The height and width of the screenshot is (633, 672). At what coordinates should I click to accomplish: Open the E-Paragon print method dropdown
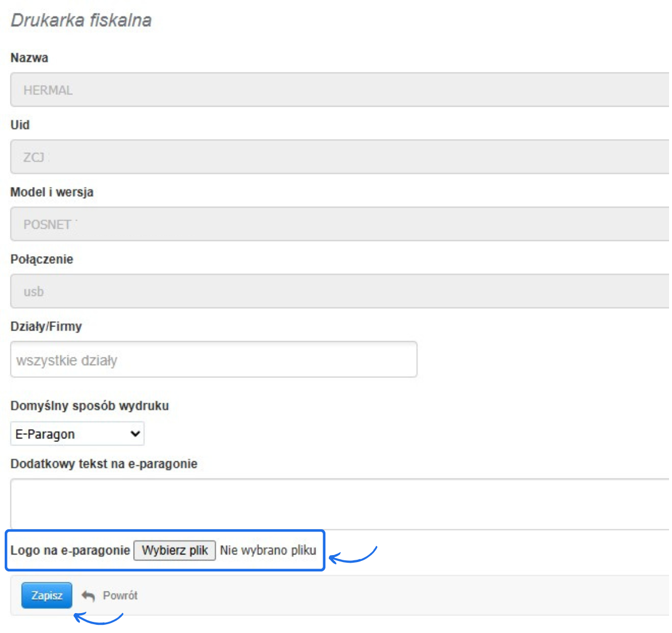[x=77, y=434]
